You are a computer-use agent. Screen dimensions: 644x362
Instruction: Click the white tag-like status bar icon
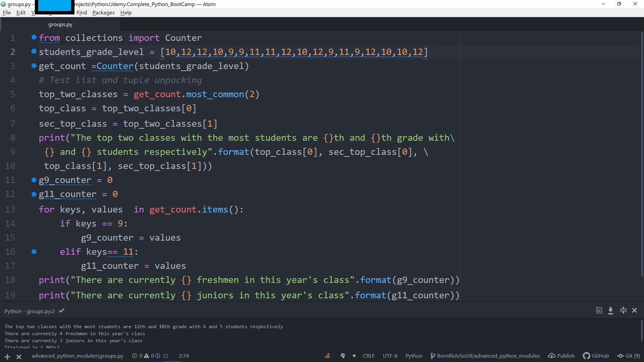[x=342, y=356]
